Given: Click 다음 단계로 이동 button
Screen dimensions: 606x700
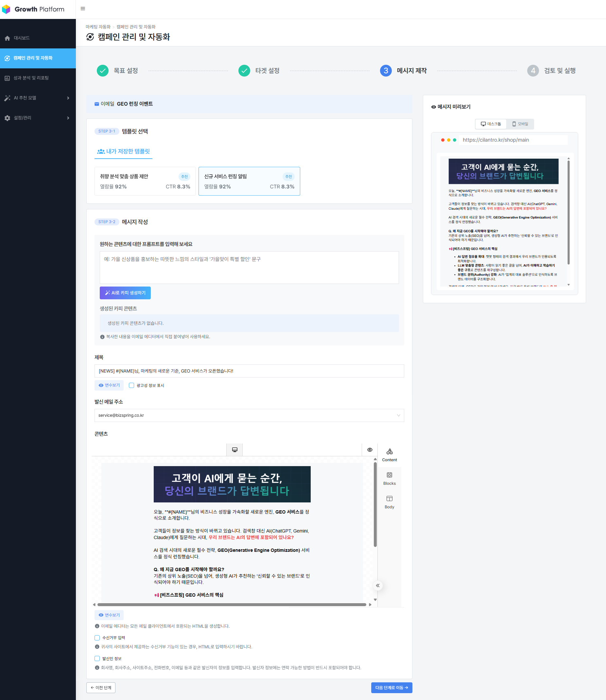Looking at the screenshot, I should click(391, 688).
